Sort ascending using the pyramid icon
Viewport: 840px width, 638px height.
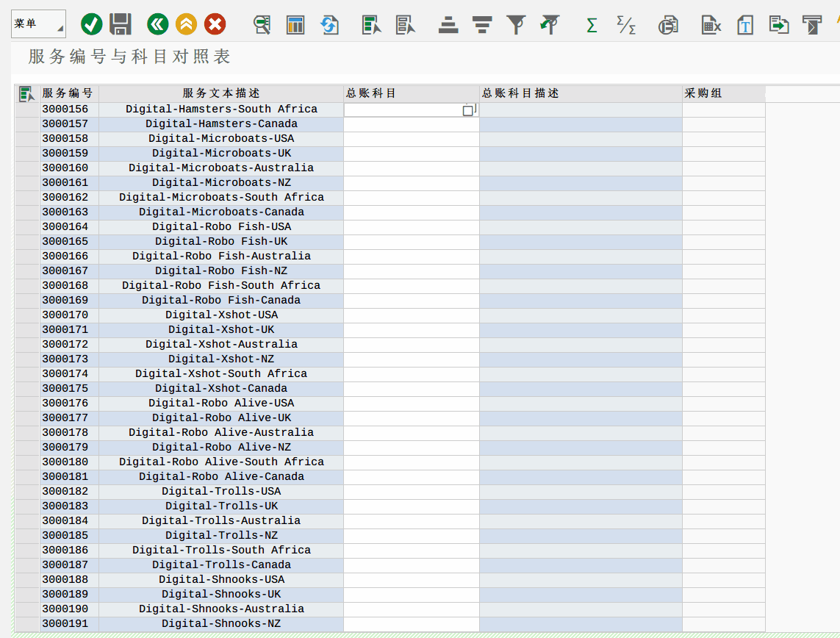click(x=448, y=25)
